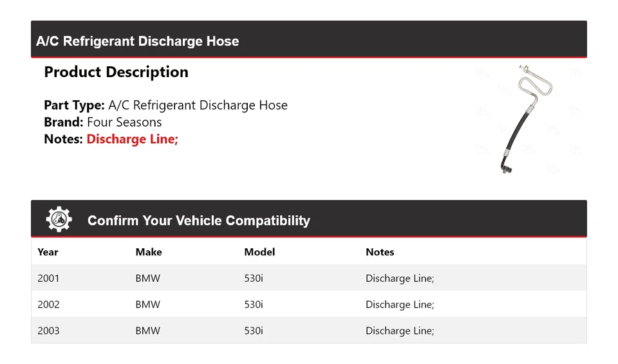
Task: Click 530i in the 2001 row
Action: (254, 278)
